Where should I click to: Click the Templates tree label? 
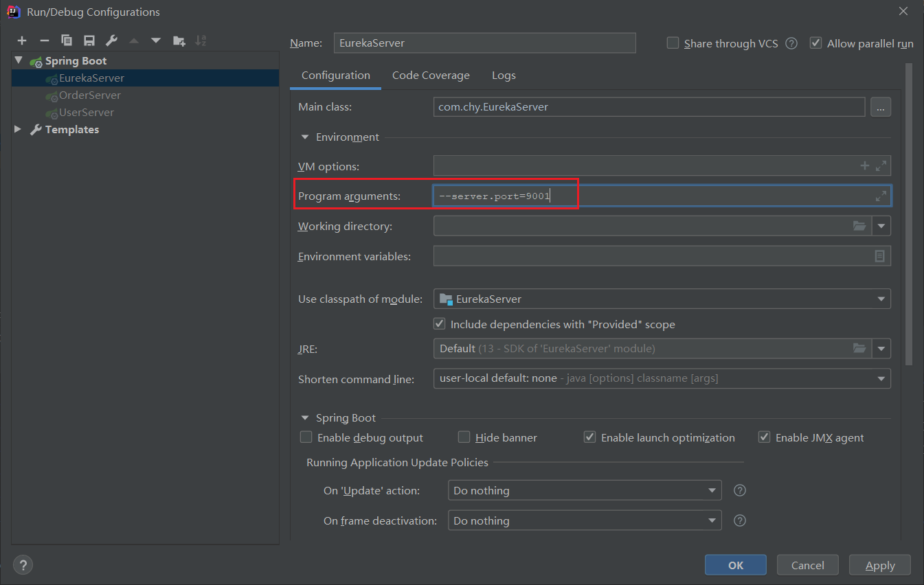point(72,129)
